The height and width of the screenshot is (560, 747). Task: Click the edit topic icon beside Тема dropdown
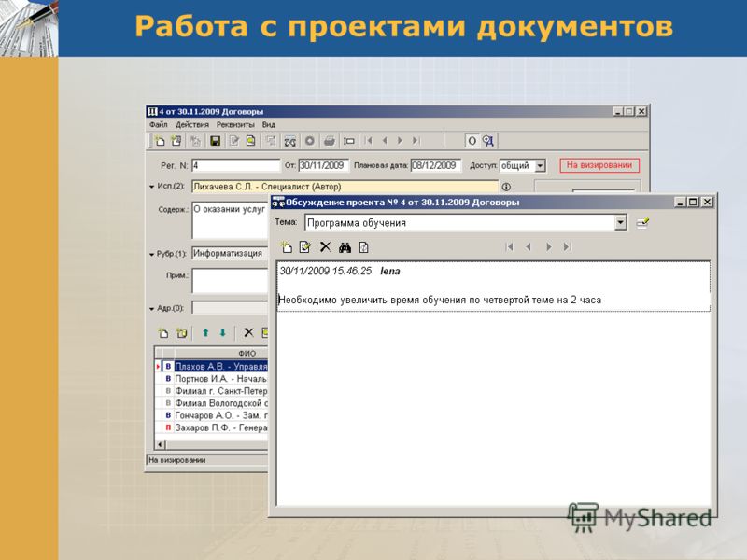[x=642, y=223]
